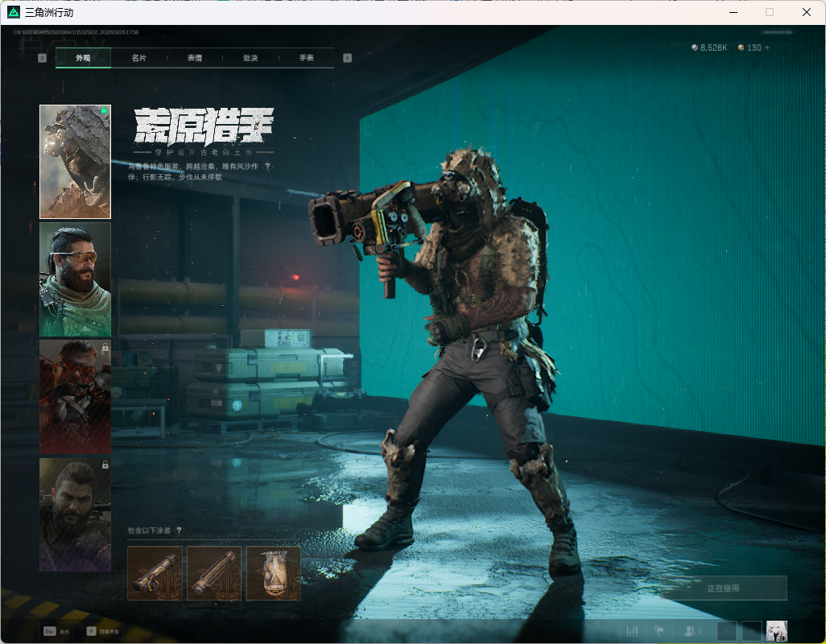Click the 荒原猎手 skin title
Image resolution: width=826 pixels, height=644 pixels.
point(204,126)
